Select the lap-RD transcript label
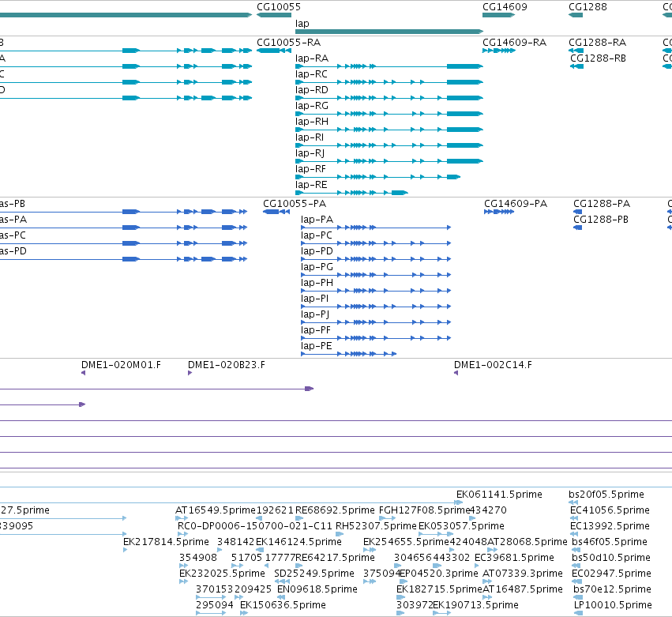 point(312,90)
